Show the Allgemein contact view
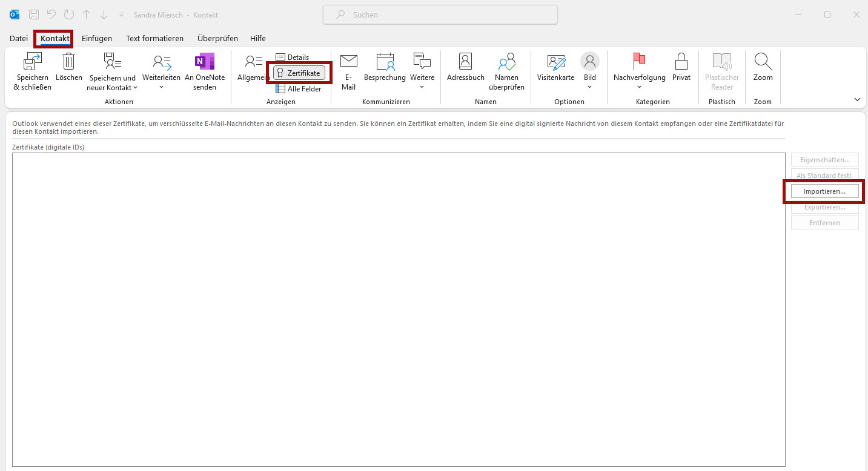This screenshot has height=471, width=868. pyautogui.click(x=253, y=68)
